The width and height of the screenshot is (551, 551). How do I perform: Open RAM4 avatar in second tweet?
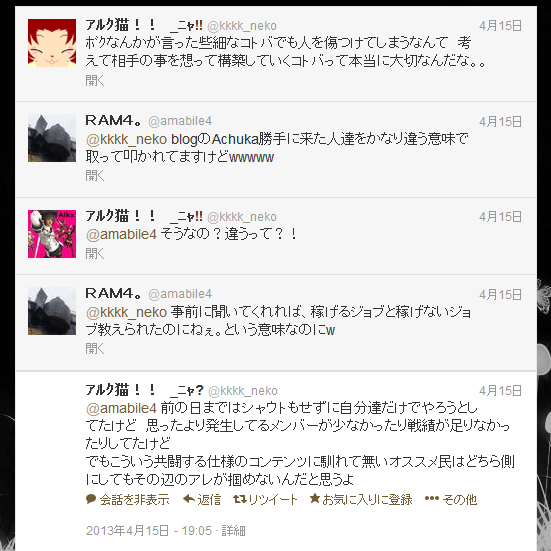click(52, 138)
